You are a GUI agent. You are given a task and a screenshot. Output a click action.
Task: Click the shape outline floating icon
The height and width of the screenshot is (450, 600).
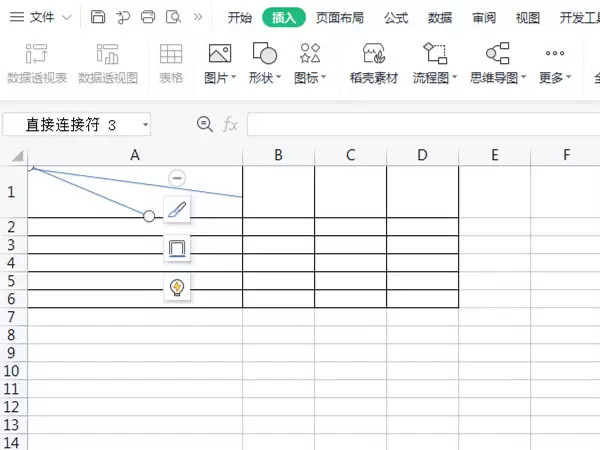[177, 248]
